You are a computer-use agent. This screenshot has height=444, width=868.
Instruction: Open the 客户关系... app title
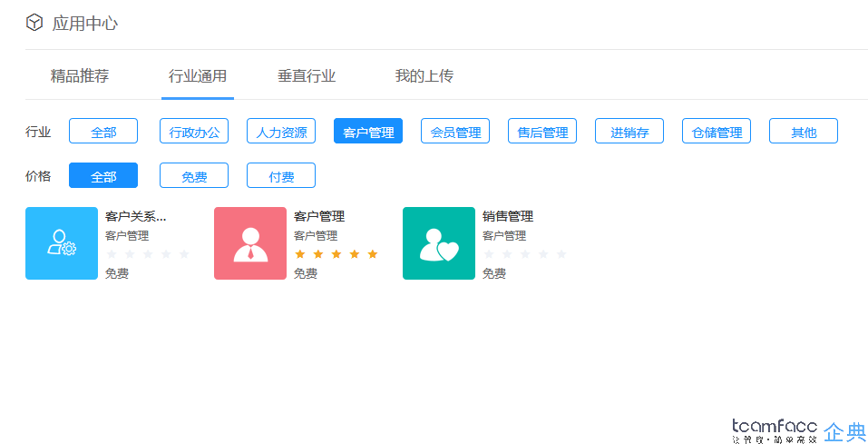[x=136, y=216]
